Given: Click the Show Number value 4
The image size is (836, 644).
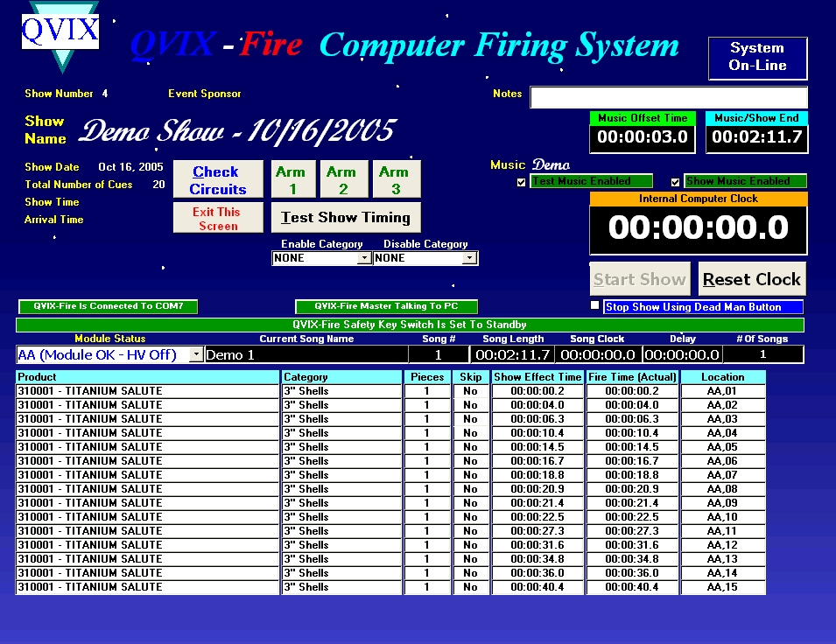Looking at the screenshot, I should coord(105,94).
